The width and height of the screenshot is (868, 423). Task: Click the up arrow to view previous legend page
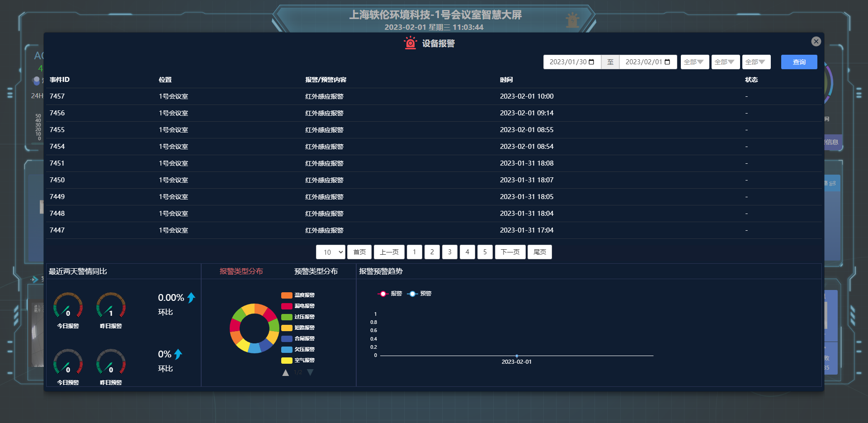pos(285,372)
